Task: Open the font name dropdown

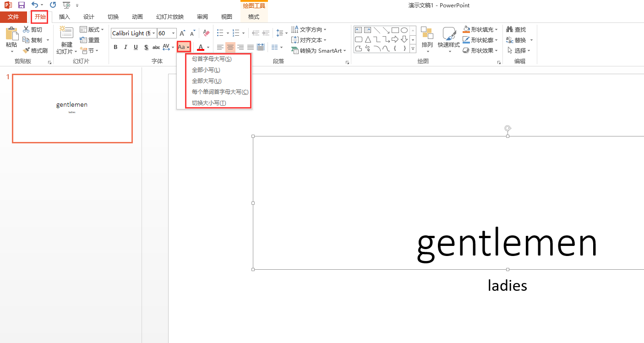Action: (153, 33)
